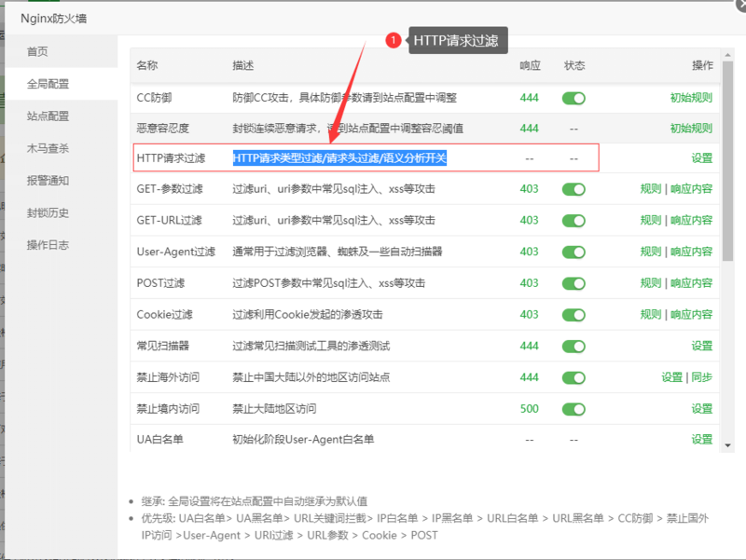746x560 pixels.
Task: Open 规则 for Cookie过滤
Action: 651,314
